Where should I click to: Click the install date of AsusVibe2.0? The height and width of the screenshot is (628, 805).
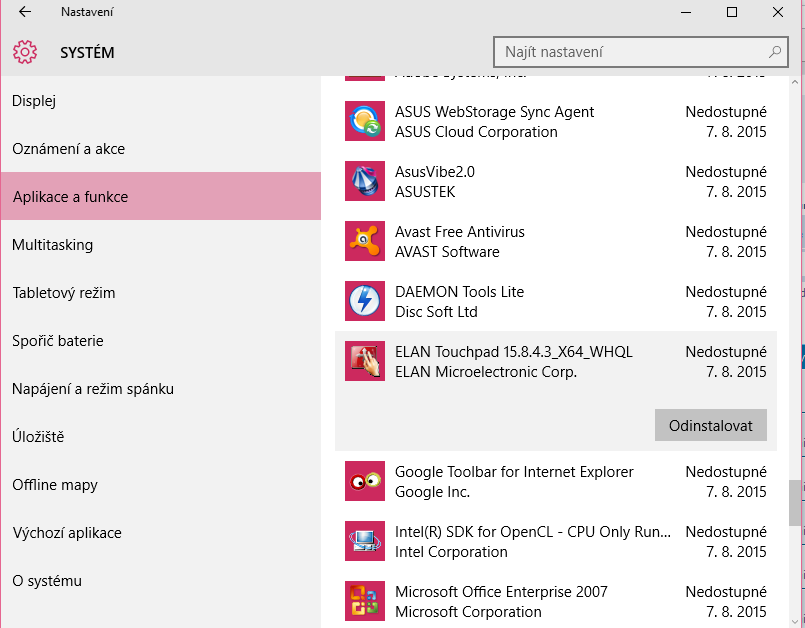(736, 192)
